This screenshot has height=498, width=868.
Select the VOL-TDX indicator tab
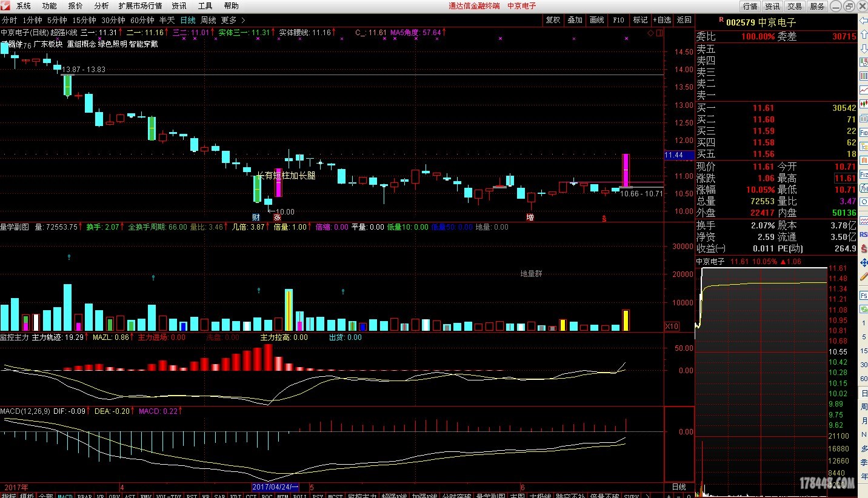(x=170, y=496)
